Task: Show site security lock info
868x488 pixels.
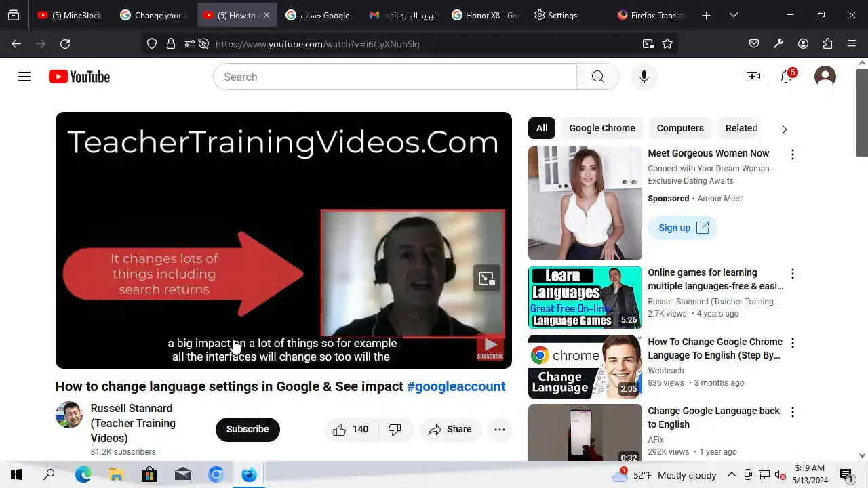Action: click(171, 44)
